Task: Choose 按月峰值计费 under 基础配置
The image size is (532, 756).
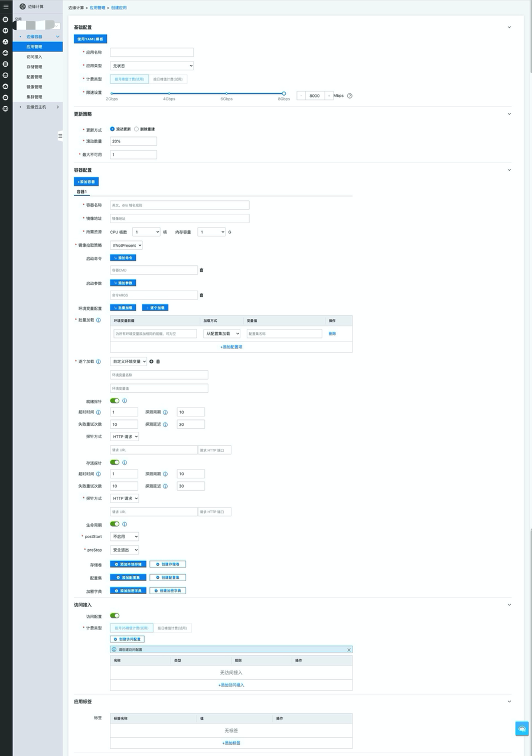Action: (129, 79)
